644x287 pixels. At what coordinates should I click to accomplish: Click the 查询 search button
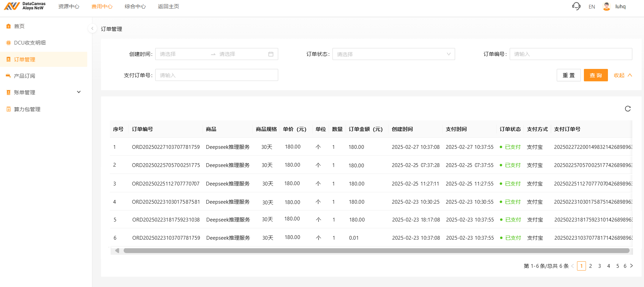596,75
